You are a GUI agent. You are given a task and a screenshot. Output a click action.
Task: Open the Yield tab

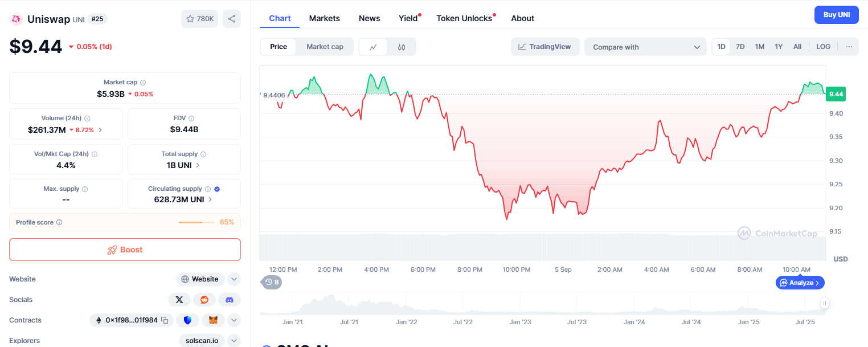pyautogui.click(x=408, y=18)
